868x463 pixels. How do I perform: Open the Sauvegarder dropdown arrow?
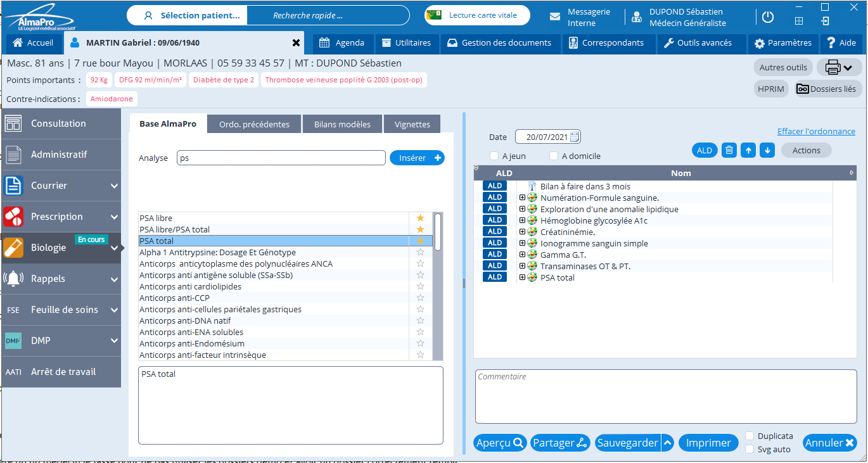(667, 443)
